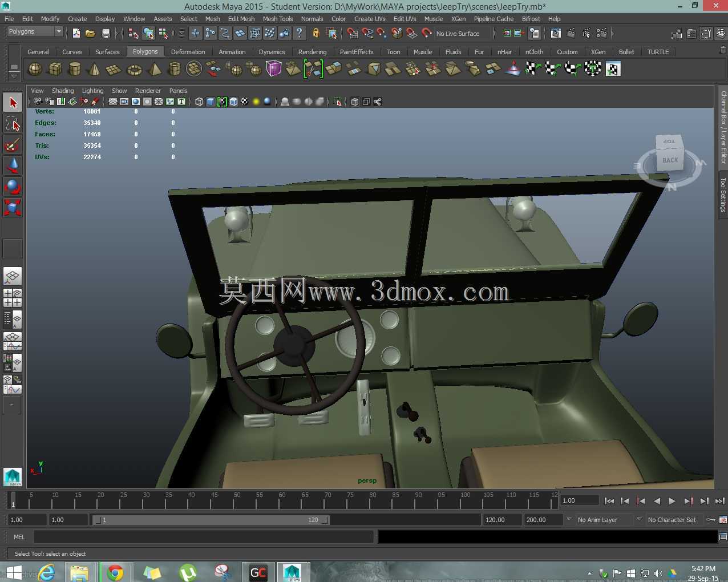The width and height of the screenshot is (728, 582).
Task: Create a polygon cube from the shelf
Action: tap(55, 69)
